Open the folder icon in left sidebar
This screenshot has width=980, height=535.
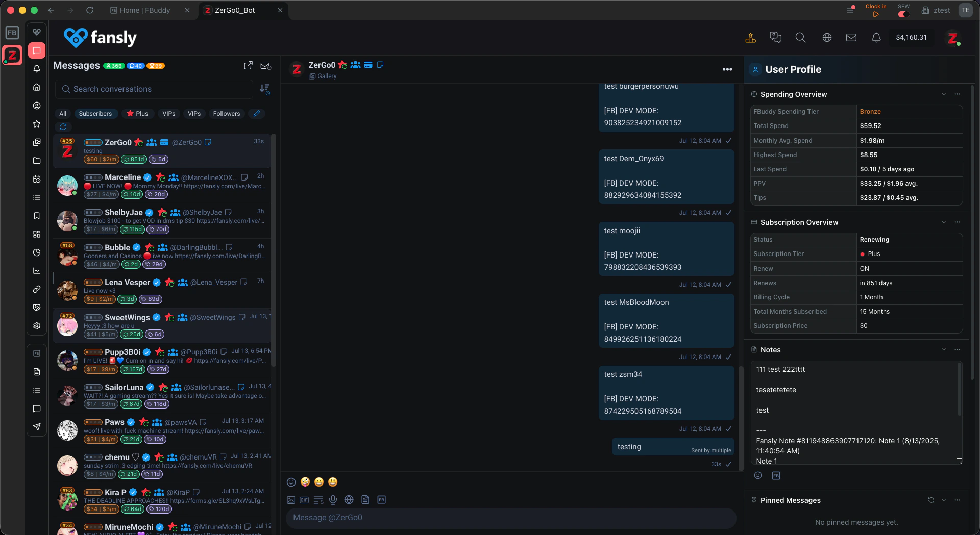click(37, 161)
